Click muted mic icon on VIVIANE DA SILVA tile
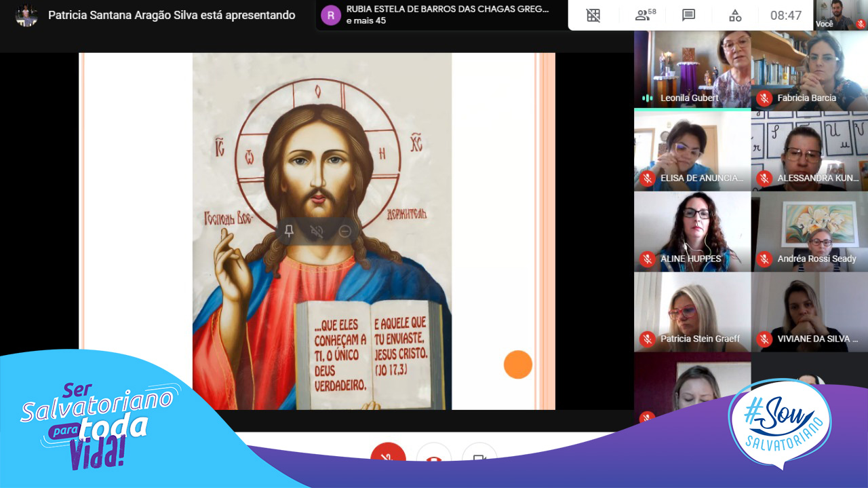Viewport: 868px width, 488px height. click(764, 339)
